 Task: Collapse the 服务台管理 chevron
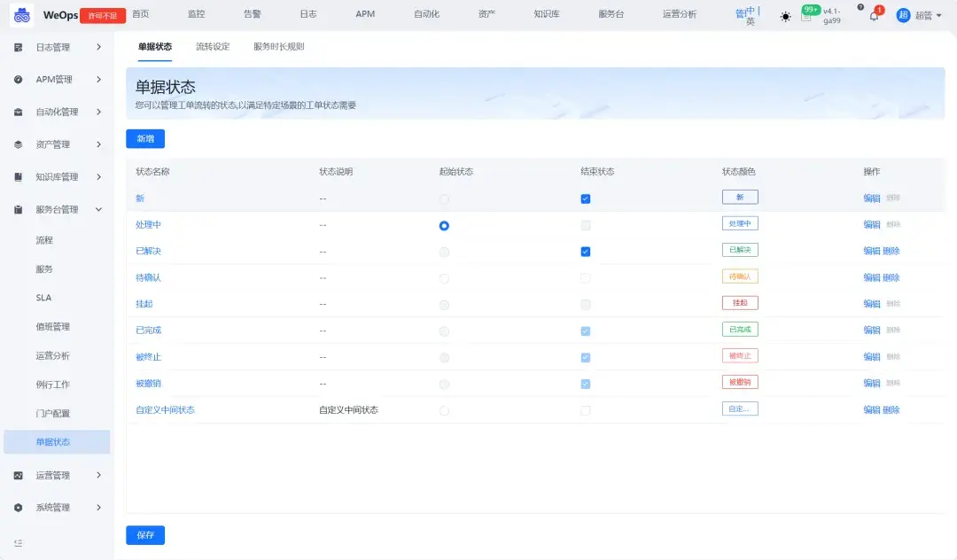click(99, 209)
